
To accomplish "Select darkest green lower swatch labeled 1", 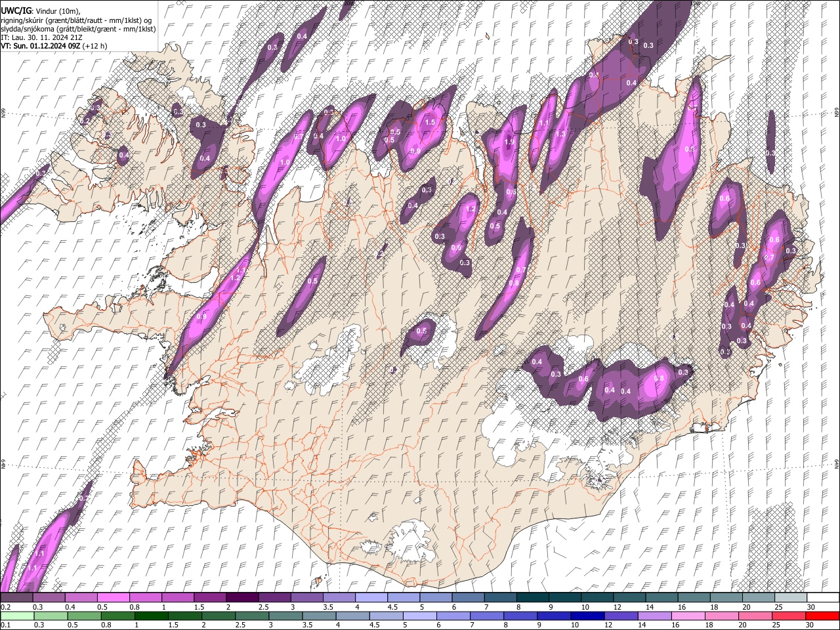I will tap(151, 616).
